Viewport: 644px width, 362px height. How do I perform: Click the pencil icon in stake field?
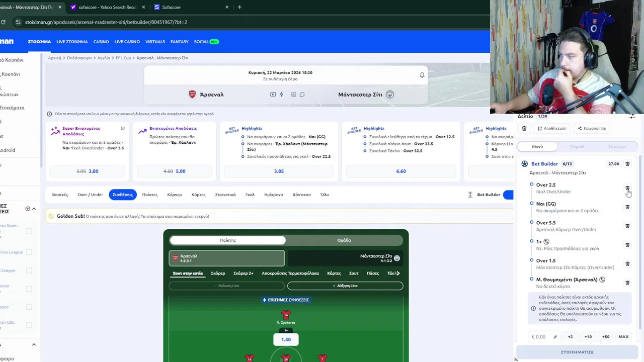[x=555, y=337]
